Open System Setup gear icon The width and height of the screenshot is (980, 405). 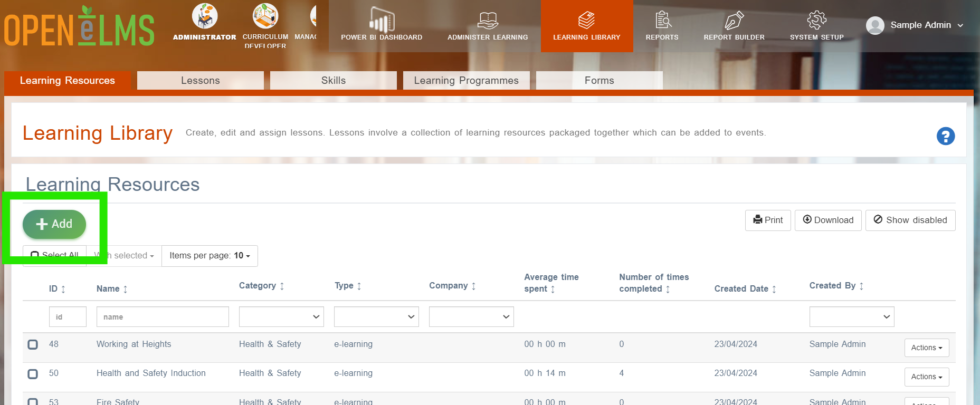pyautogui.click(x=816, y=20)
